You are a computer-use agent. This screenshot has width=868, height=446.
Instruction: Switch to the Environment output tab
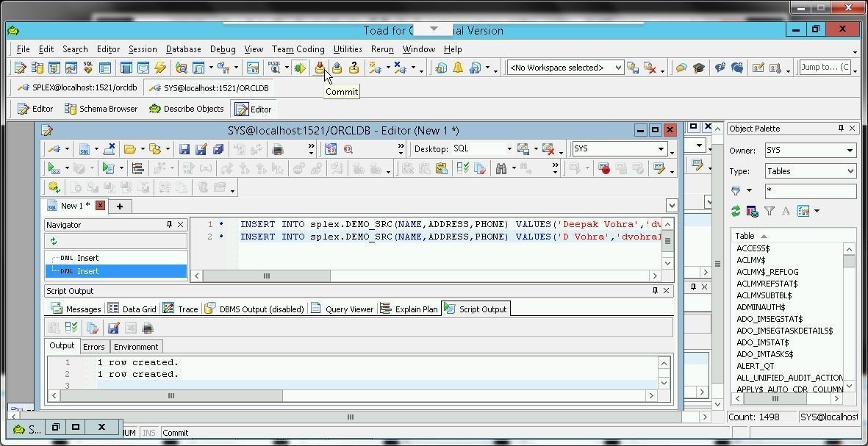point(136,347)
